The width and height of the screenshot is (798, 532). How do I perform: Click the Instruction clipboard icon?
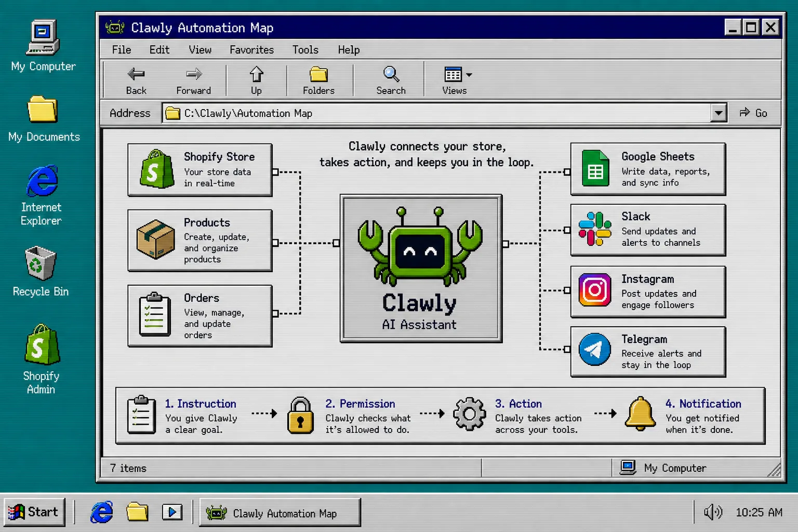[x=141, y=415]
